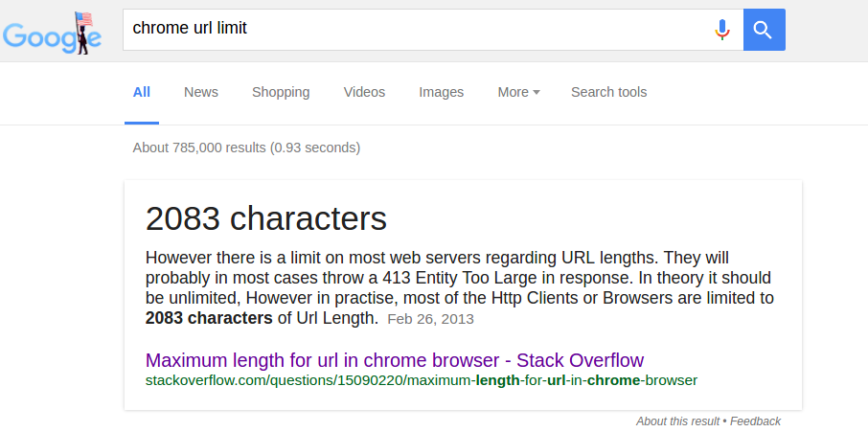Start voice search with the microphone icon
Image resolution: width=868 pixels, height=432 pixels.
tap(722, 30)
